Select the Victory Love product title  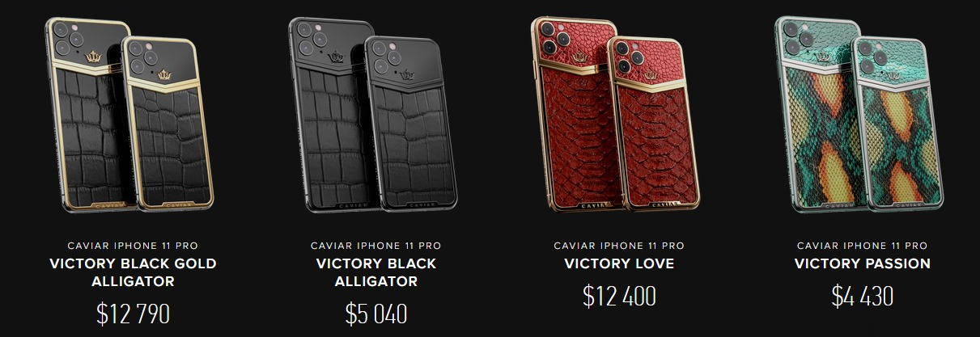tap(619, 264)
